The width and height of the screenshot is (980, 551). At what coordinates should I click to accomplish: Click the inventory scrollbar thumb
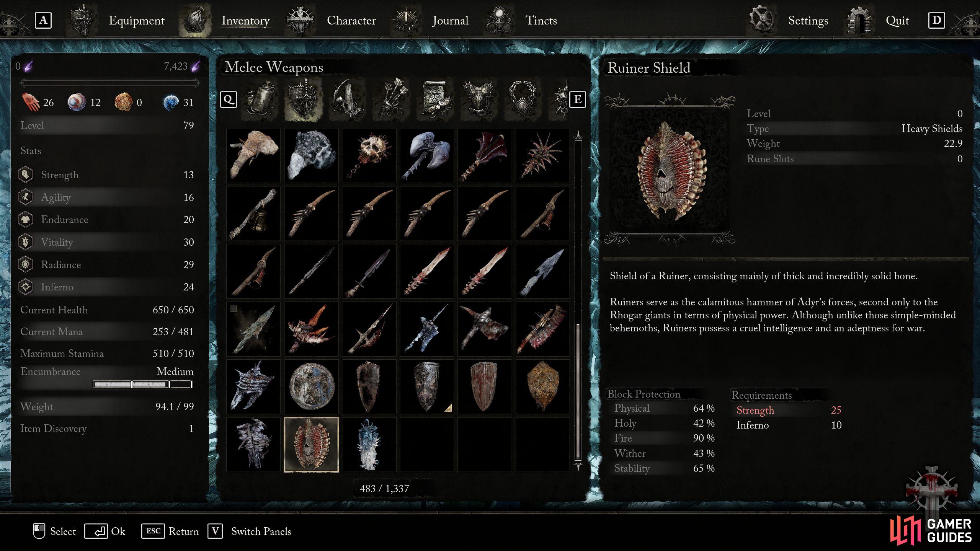(578, 391)
